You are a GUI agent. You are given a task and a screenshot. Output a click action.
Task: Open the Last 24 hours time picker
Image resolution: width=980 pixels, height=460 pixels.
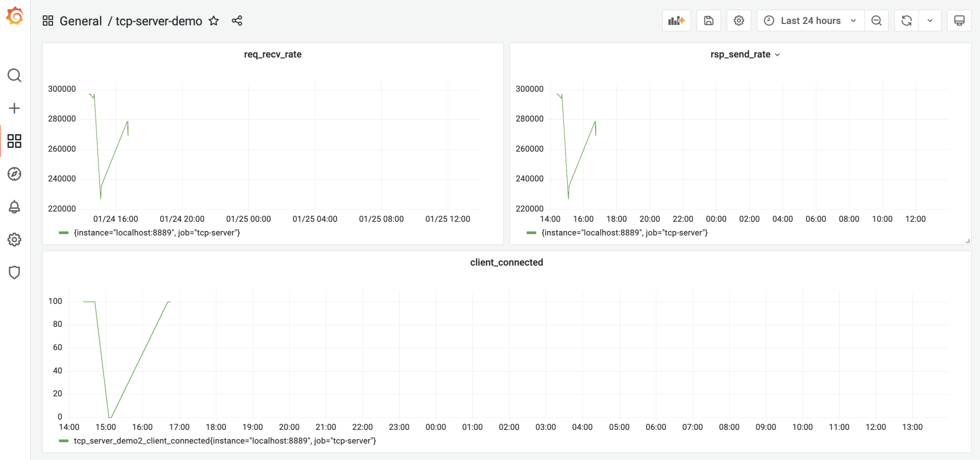coord(810,21)
